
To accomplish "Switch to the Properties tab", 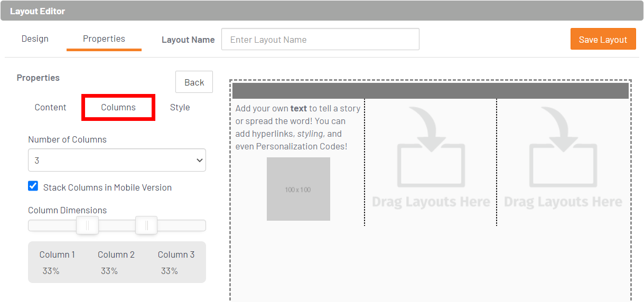I will tap(104, 39).
